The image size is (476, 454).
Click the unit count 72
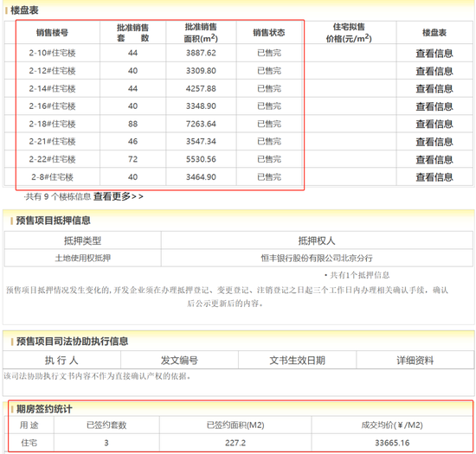132,159
